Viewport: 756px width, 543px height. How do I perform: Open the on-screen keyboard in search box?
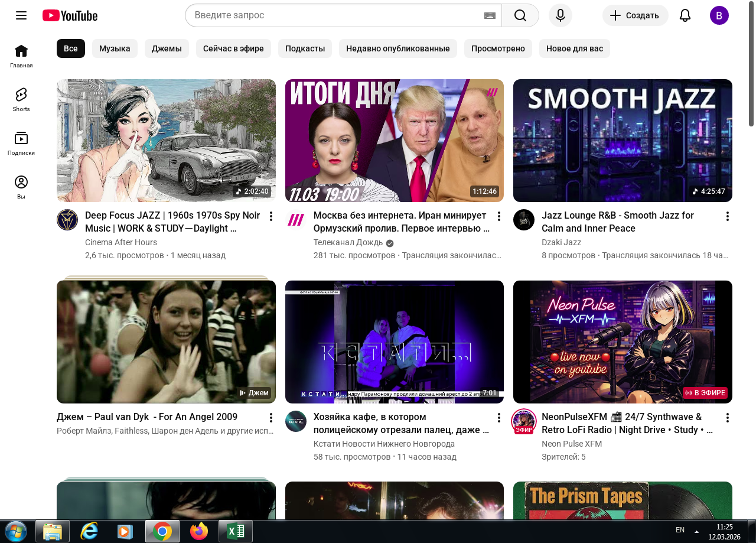tap(490, 15)
